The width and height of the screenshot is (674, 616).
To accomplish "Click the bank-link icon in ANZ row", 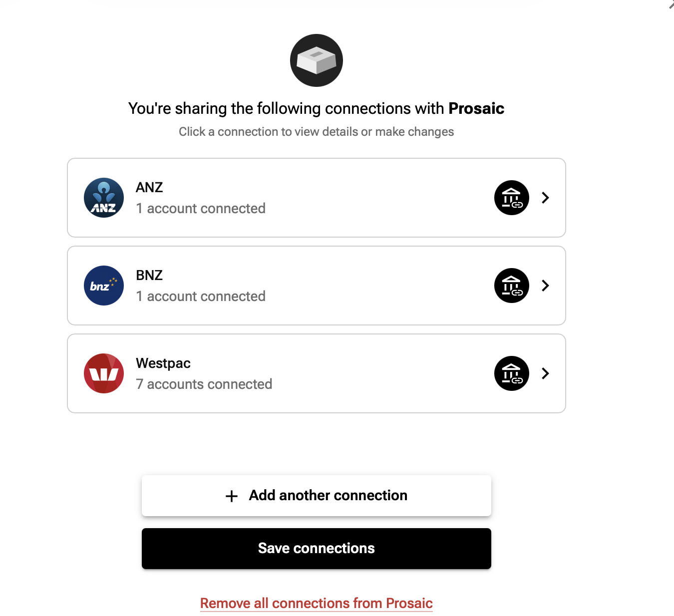I will 512,198.
